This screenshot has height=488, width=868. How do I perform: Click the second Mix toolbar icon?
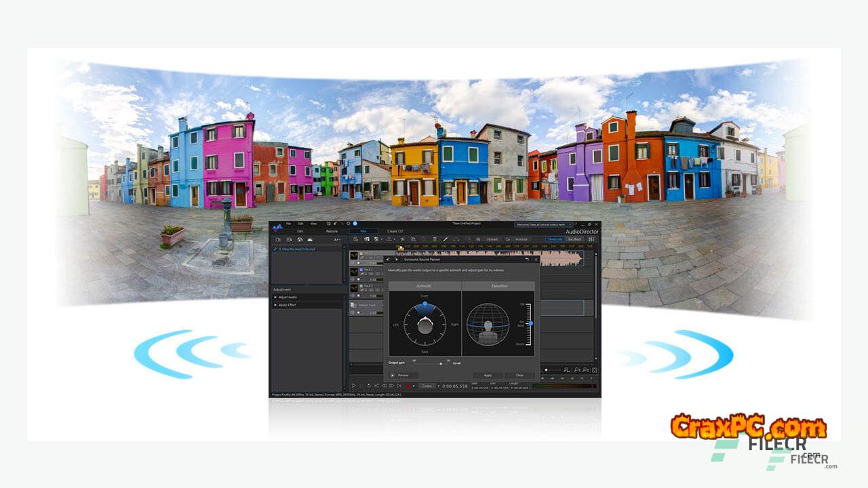[x=366, y=239]
